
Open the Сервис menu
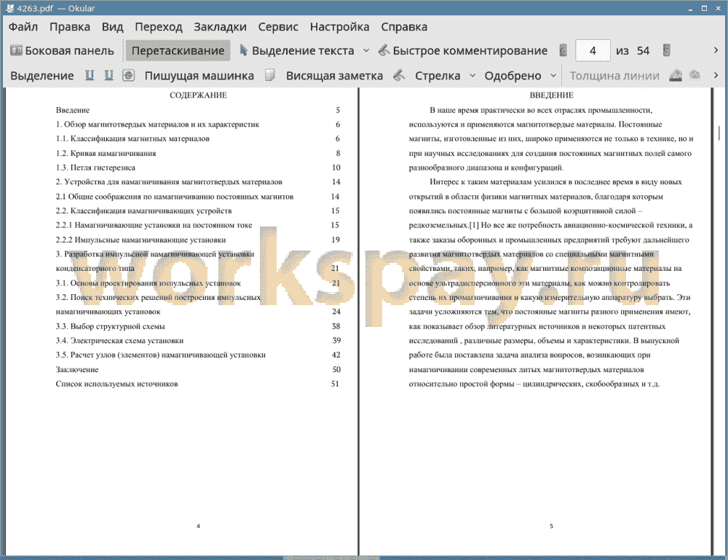[278, 27]
